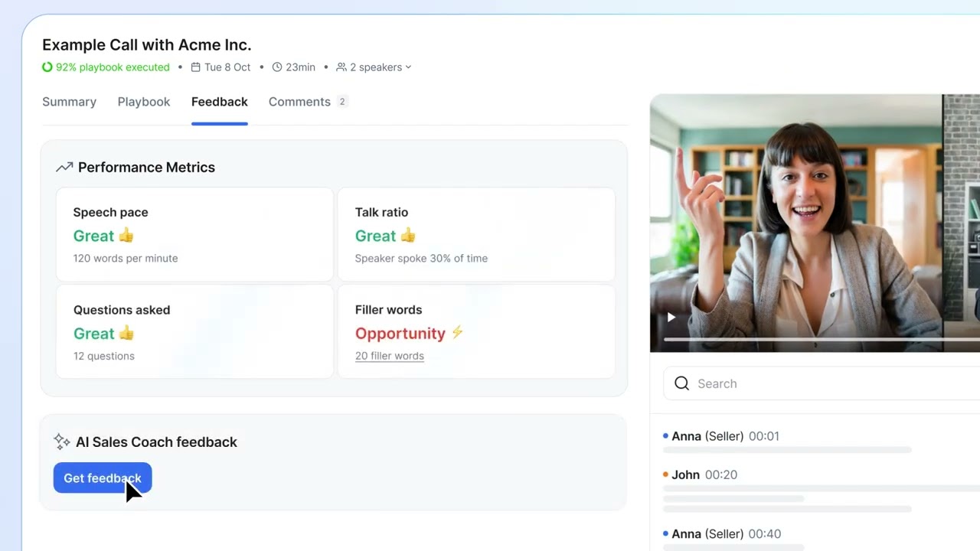Jump to Anna's transcript entry at 00:40
The image size is (980, 551).
(722, 534)
